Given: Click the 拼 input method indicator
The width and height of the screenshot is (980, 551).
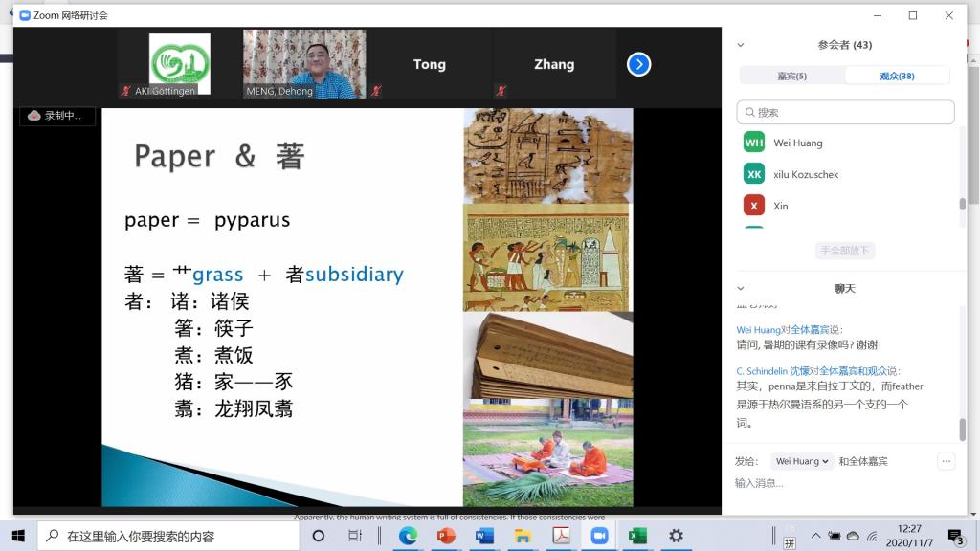Looking at the screenshot, I should pos(790,543).
